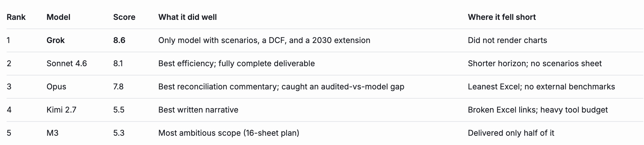Click the Rank column header
The height and width of the screenshot is (145, 644).
click(16, 17)
